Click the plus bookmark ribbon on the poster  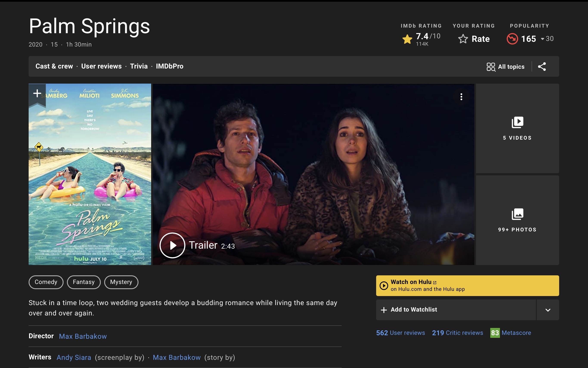tap(37, 93)
